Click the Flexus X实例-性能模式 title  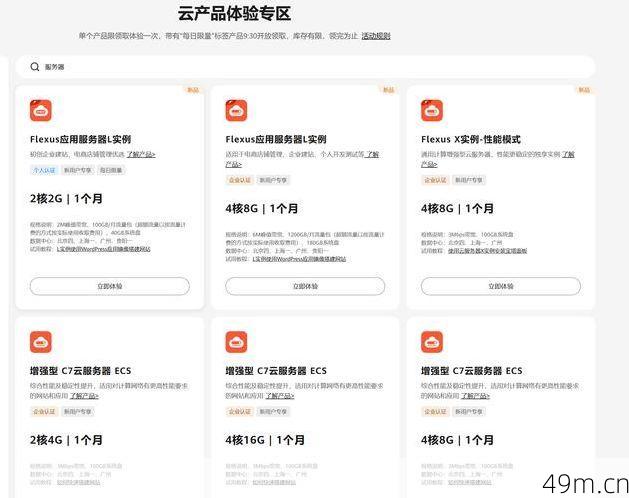[x=471, y=139]
